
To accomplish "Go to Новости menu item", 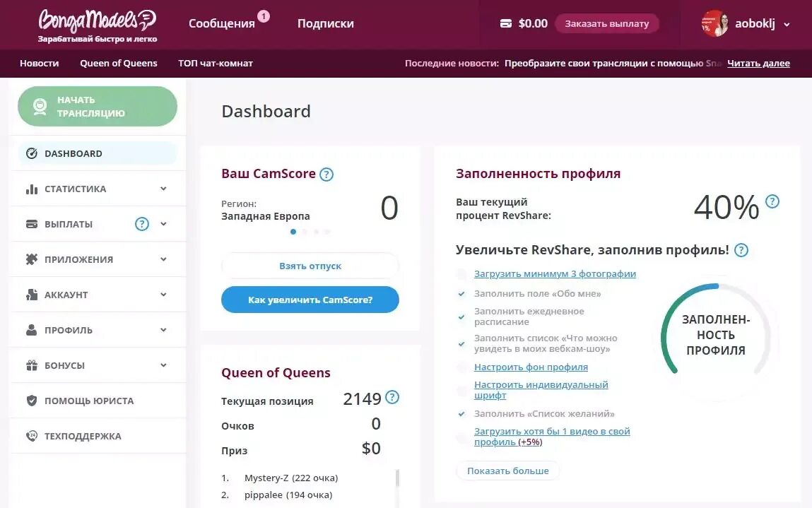I will 40,63.
